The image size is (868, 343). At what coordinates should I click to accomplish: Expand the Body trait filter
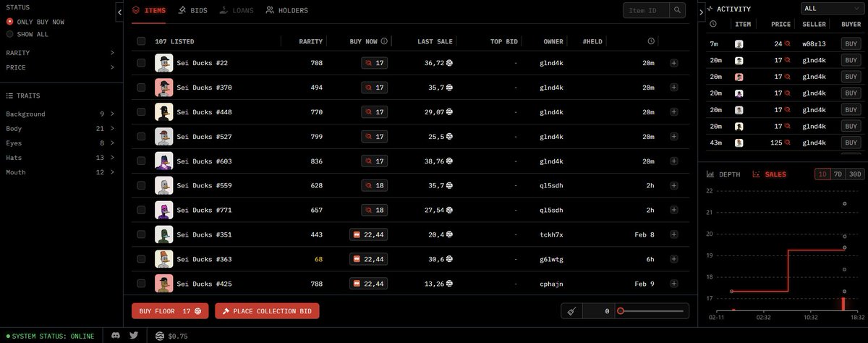pyautogui.click(x=60, y=128)
